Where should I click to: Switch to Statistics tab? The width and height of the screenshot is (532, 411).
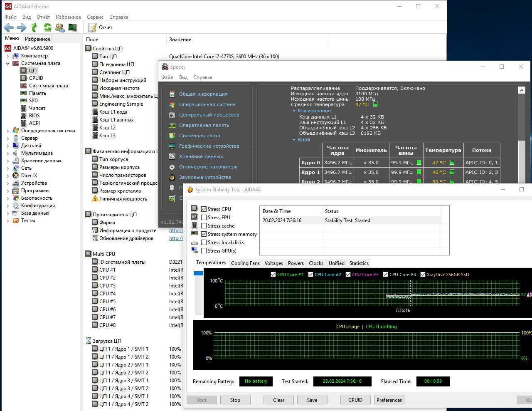click(x=359, y=263)
